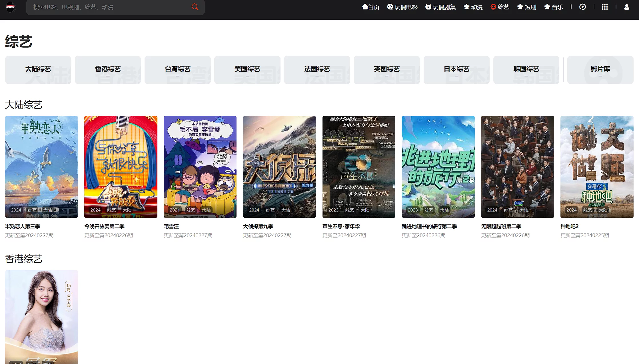This screenshot has height=364, width=639.
Task: Open the 种地吧2 poster thumbnail
Action: click(597, 167)
